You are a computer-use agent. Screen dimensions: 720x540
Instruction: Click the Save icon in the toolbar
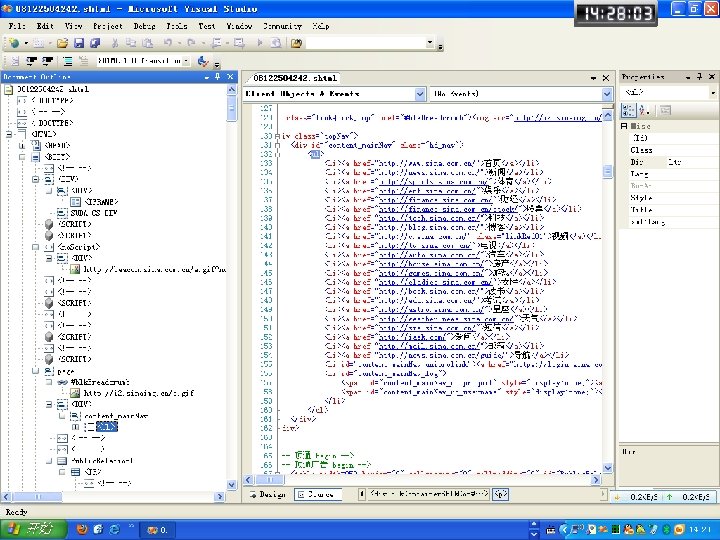tap(81, 43)
